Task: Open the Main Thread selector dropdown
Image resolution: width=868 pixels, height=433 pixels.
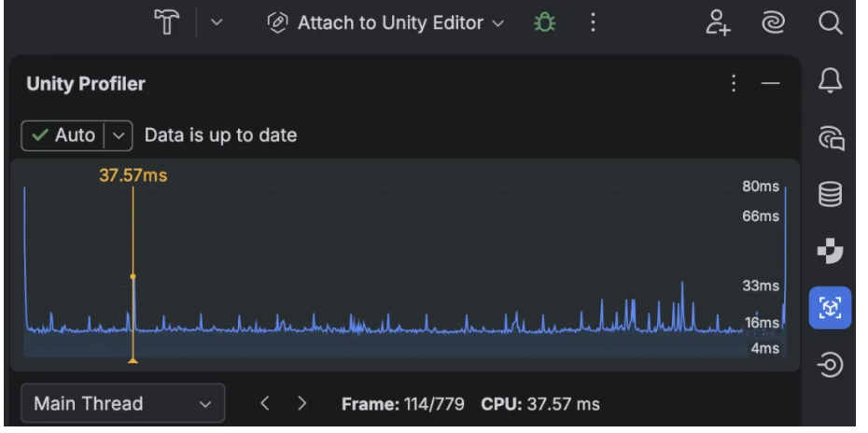Action: point(122,404)
